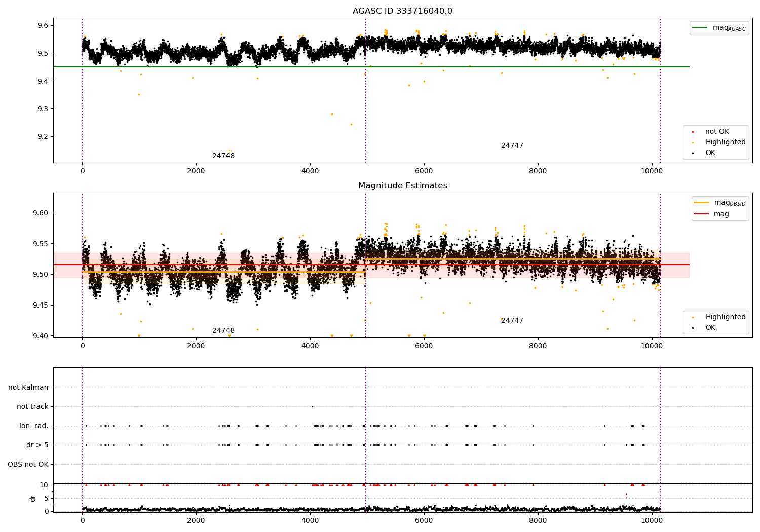The height and width of the screenshot is (532, 760).
Task: Click the 9.45 y-axis tick of middle plot
Action: (x=42, y=306)
